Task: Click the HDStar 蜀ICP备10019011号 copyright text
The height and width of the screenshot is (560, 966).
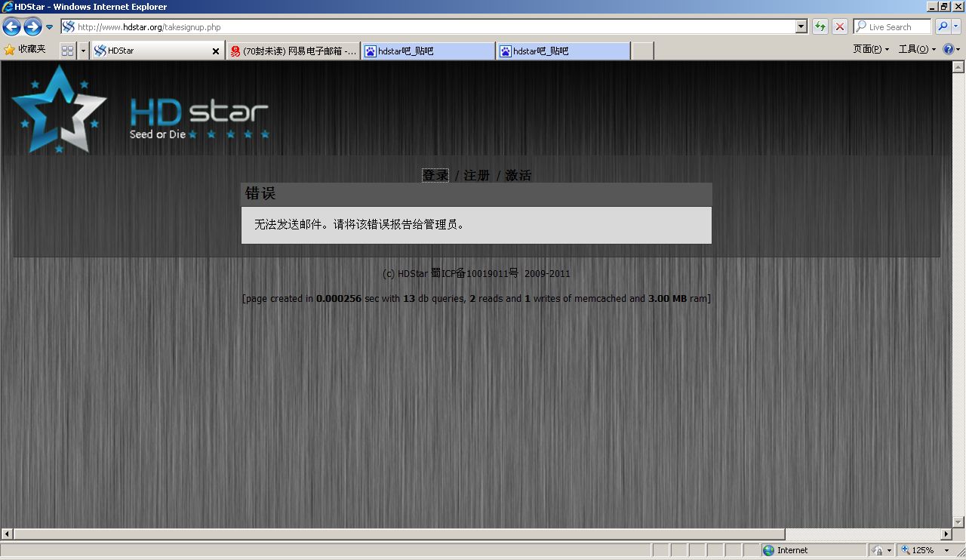Action: click(x=476, y=274)
